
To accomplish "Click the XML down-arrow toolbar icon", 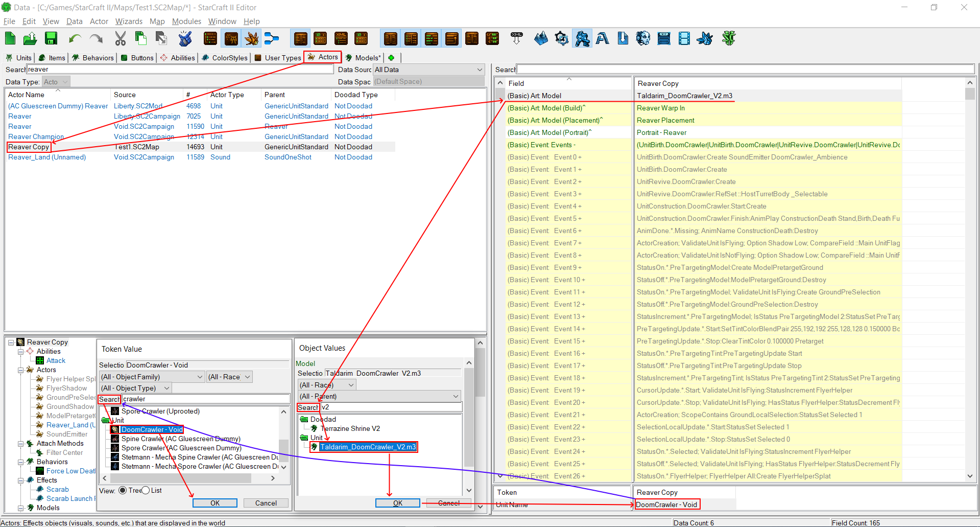I will tap(516, 38).
